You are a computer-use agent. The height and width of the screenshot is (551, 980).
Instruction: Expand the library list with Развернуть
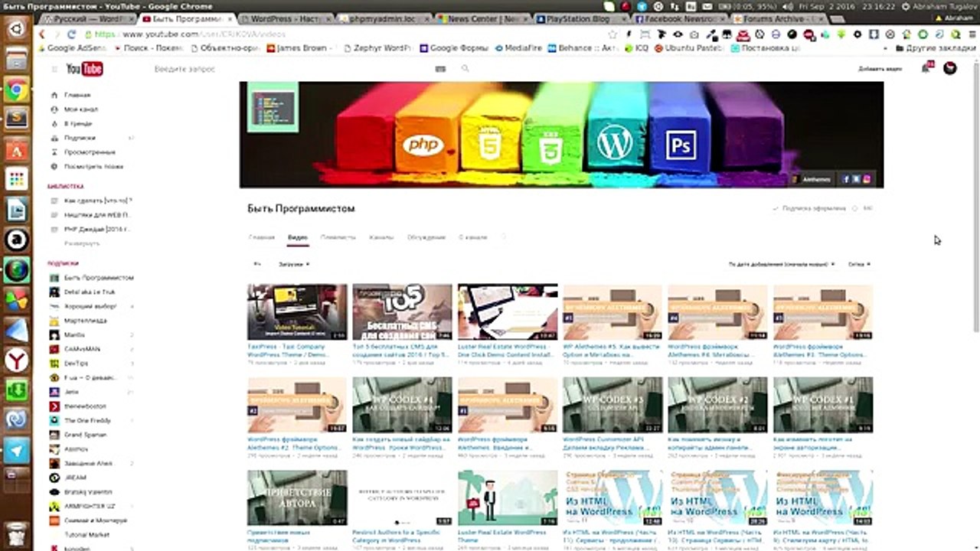click(x=82, y=243)
